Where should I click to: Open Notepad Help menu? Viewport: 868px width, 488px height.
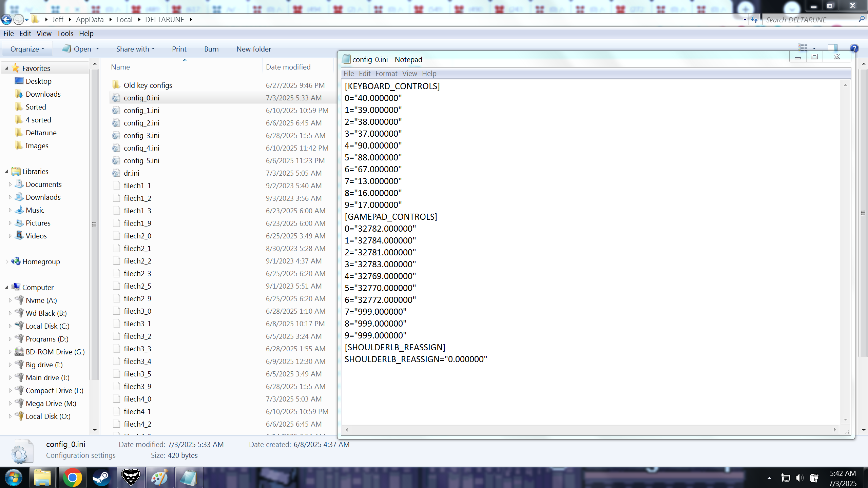click(x=429, y=73)
